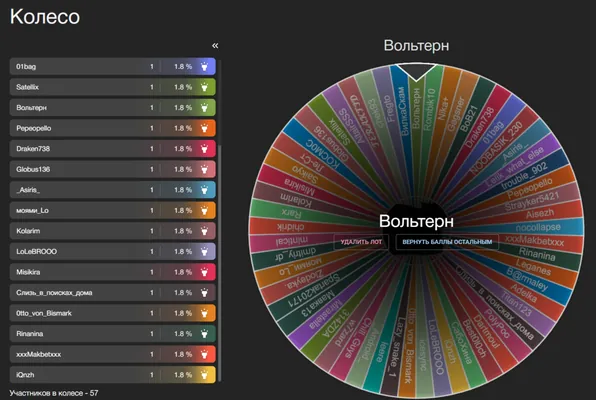Click the wheel pointer at the top

coord(416,72)
